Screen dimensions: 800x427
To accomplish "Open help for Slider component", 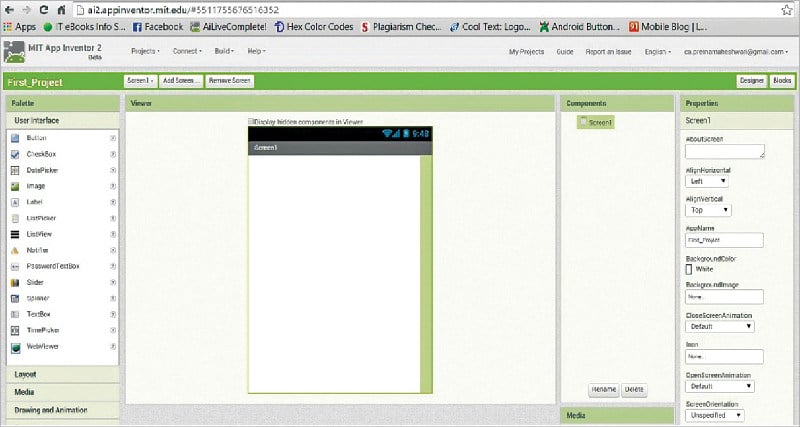I will [113, 282].
